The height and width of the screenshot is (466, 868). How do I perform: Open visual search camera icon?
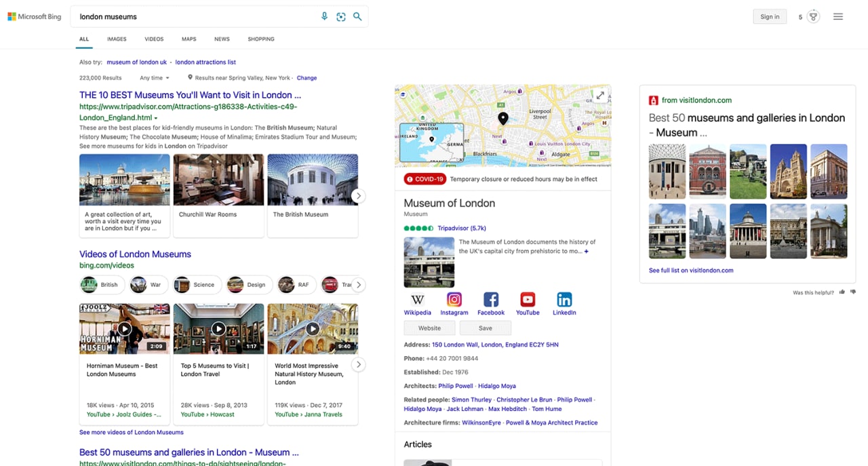341,16
